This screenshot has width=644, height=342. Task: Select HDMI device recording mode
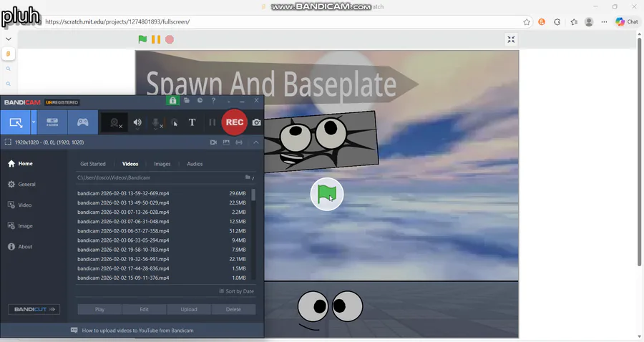[x=52, y=122]
